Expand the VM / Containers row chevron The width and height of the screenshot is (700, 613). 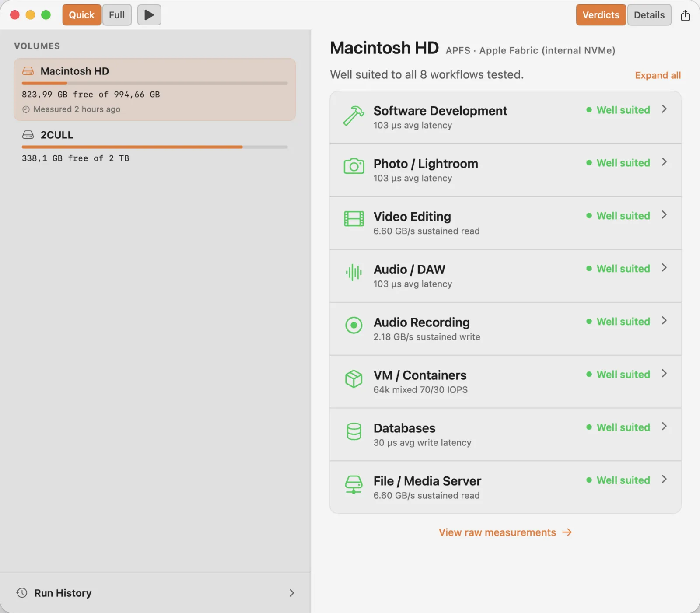tap(664, 374)
